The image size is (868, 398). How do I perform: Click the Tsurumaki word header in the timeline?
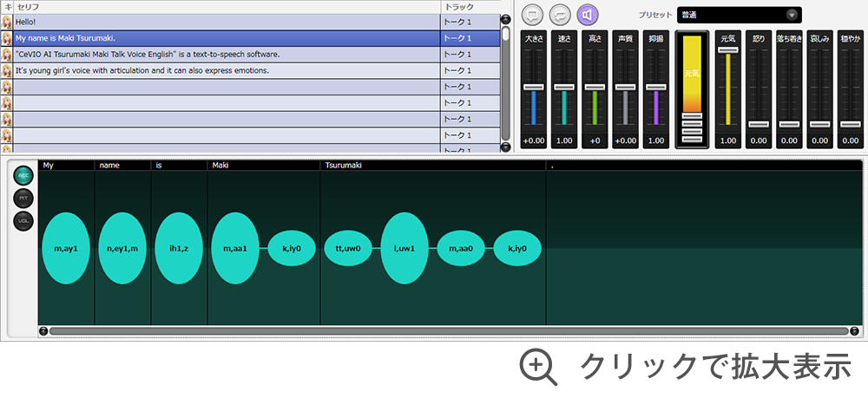click(433, 166)
